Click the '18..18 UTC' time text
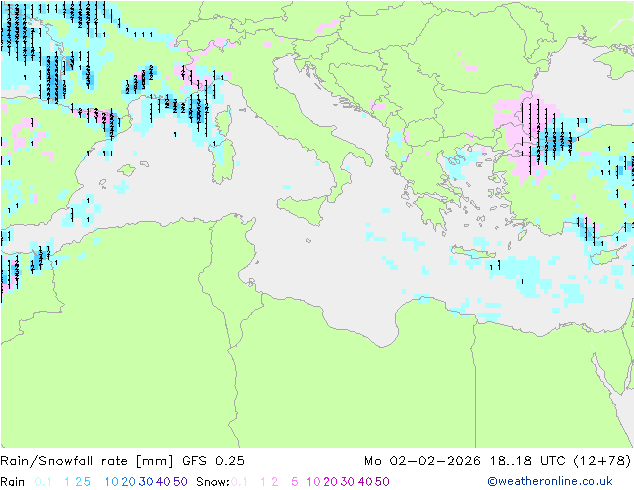The width and height of the screenshot is (634, 490). pyautogui.click(x=527, y=461)
